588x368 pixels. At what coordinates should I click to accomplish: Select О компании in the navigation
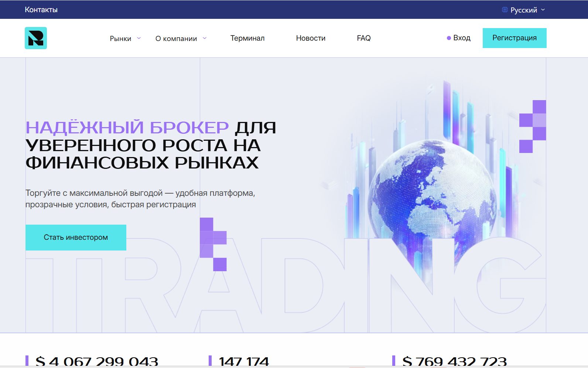(x=176, y=38)
